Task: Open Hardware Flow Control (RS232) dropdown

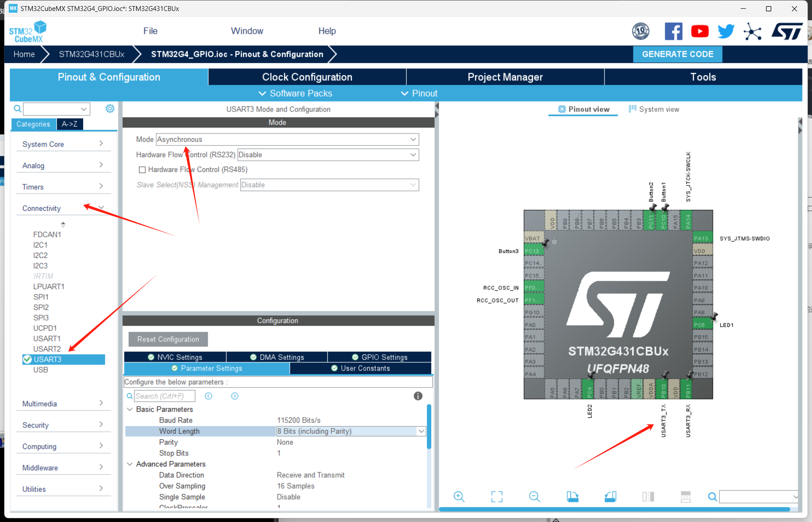Action: tap(328, 155)
